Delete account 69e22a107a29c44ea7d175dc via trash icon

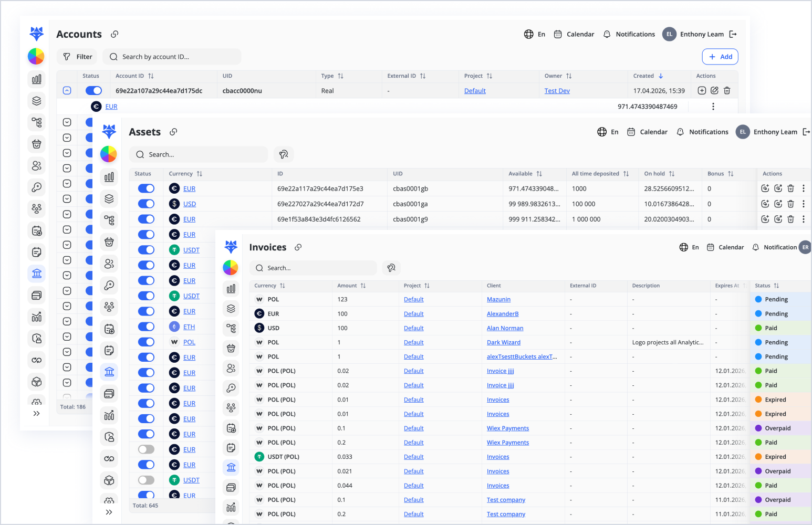pos(727,91)
